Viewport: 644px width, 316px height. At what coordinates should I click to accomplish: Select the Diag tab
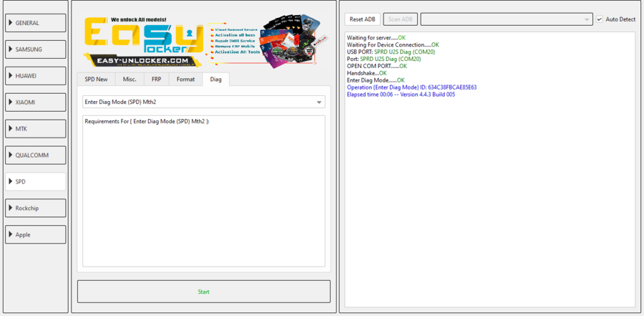215,80
